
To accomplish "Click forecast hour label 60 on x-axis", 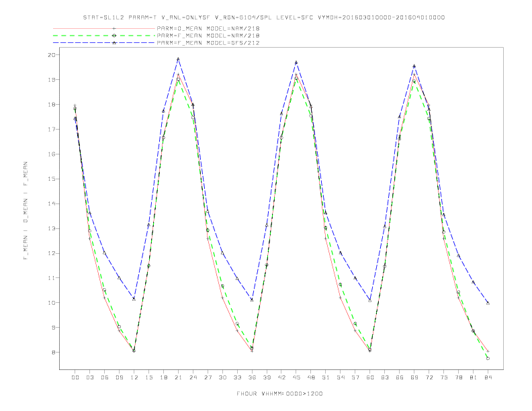I will [370, 377].
